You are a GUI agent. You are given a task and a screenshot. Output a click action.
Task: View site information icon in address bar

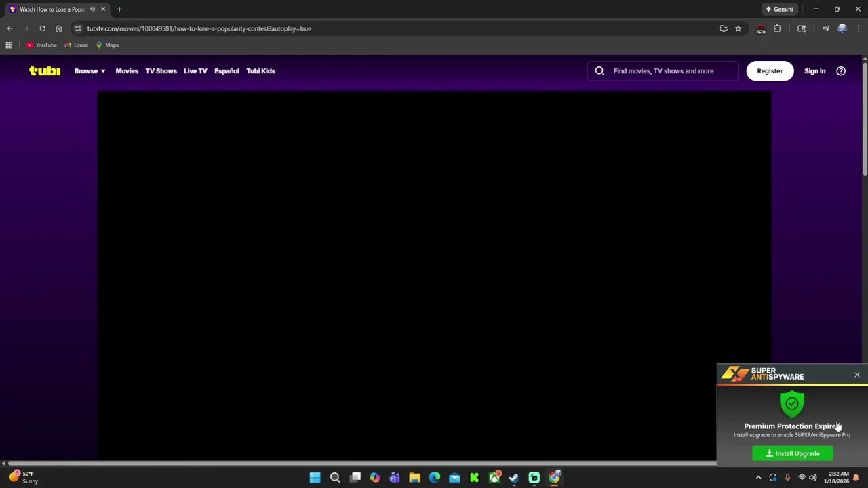(x=78, y=28)
